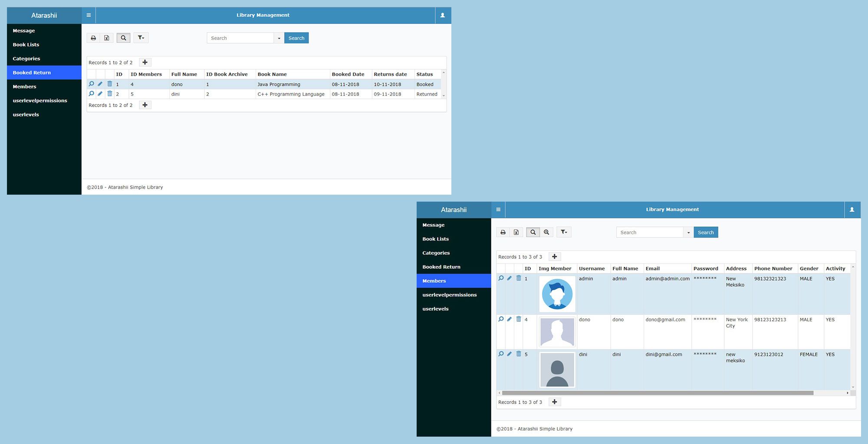Image resolution: width=868 pixels, height=444 pixels.
Task: Delete the dini@gmail.com member using the trash icon
Action: 519,354
